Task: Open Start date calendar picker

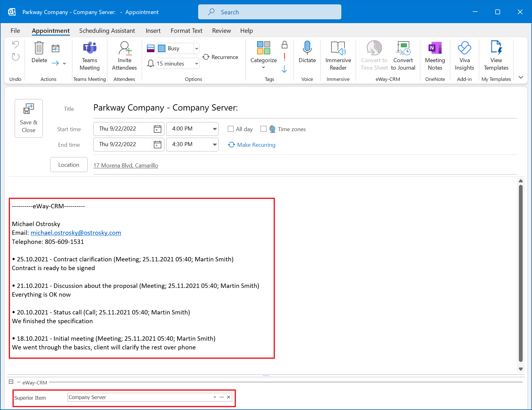Action: tap(158, 129)
